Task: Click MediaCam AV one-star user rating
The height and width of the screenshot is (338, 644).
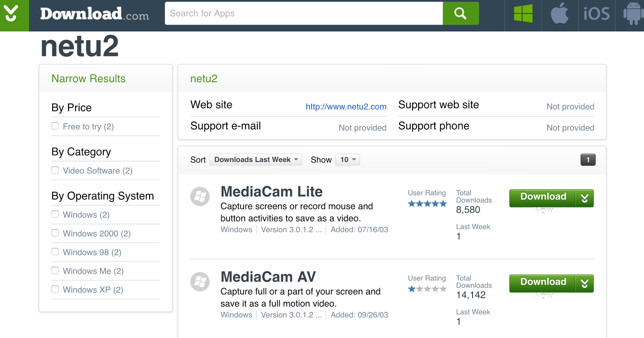Action: (x=427, y=289)
